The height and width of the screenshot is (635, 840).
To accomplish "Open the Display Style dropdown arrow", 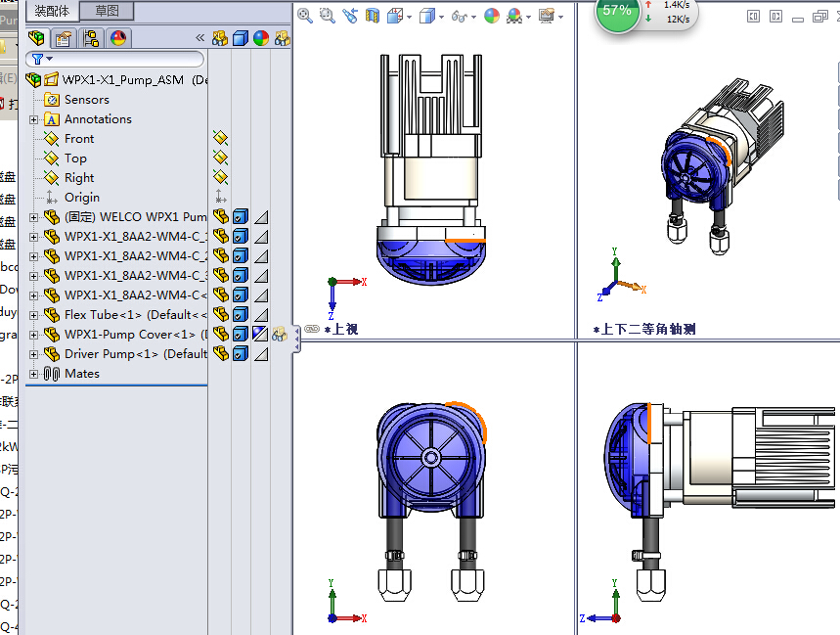I will [442, 17].
